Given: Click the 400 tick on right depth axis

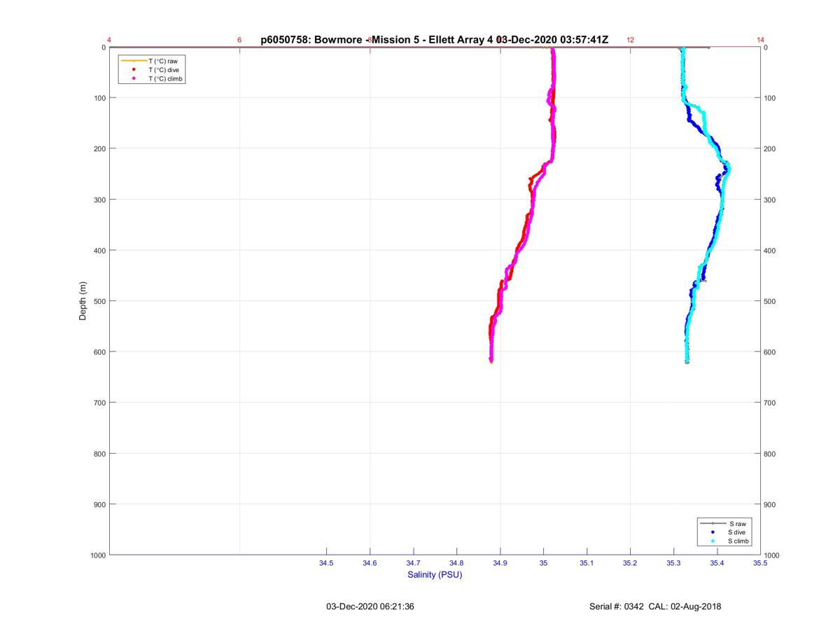Looking at the screenshot, I should (x=770, y=251).
